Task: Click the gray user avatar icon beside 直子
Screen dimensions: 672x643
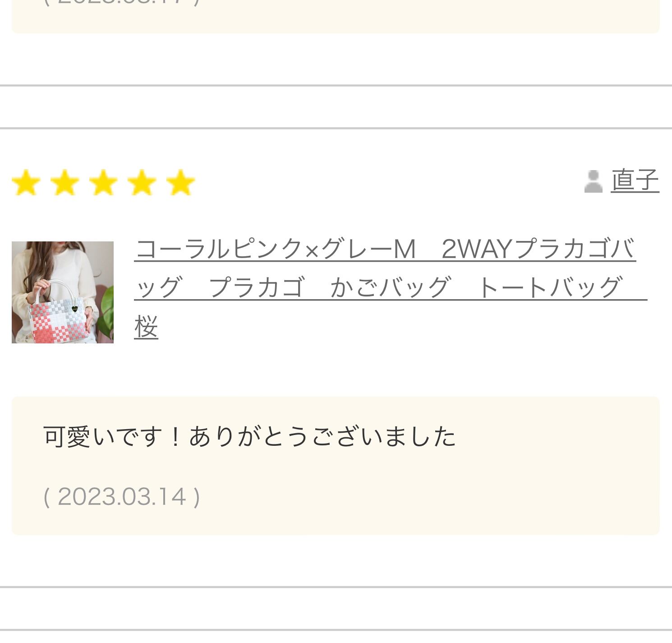Action: [x=593, y=181]
